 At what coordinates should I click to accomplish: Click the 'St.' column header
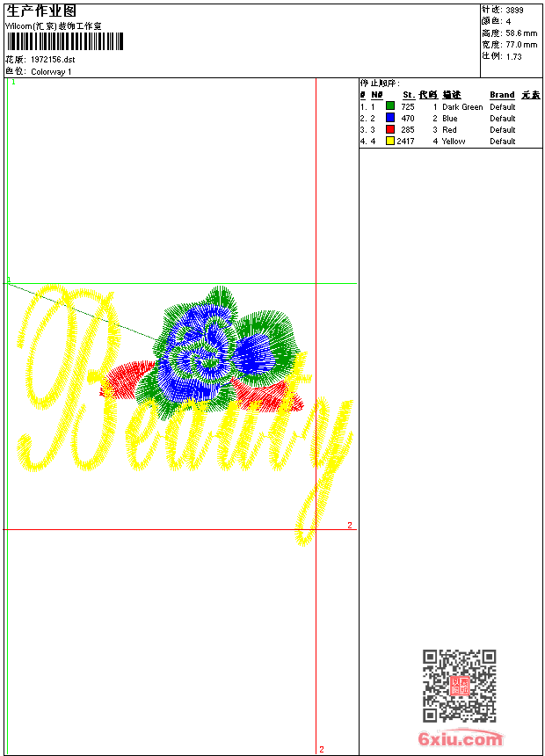point(409,95)
